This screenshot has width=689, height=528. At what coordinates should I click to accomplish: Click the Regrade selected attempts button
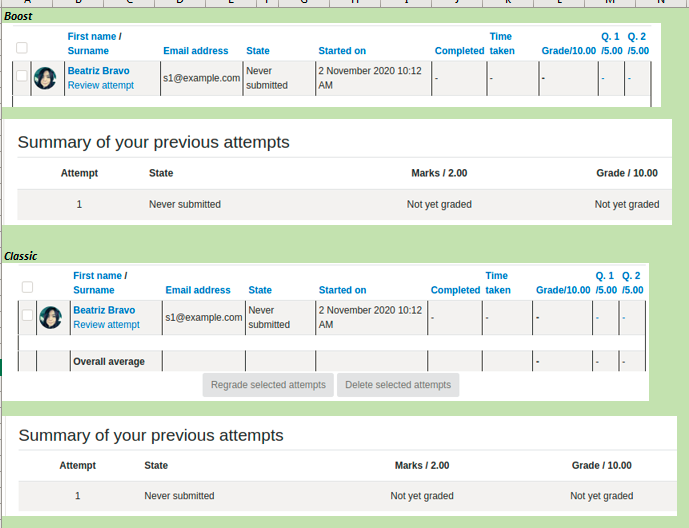click(268, 385)
